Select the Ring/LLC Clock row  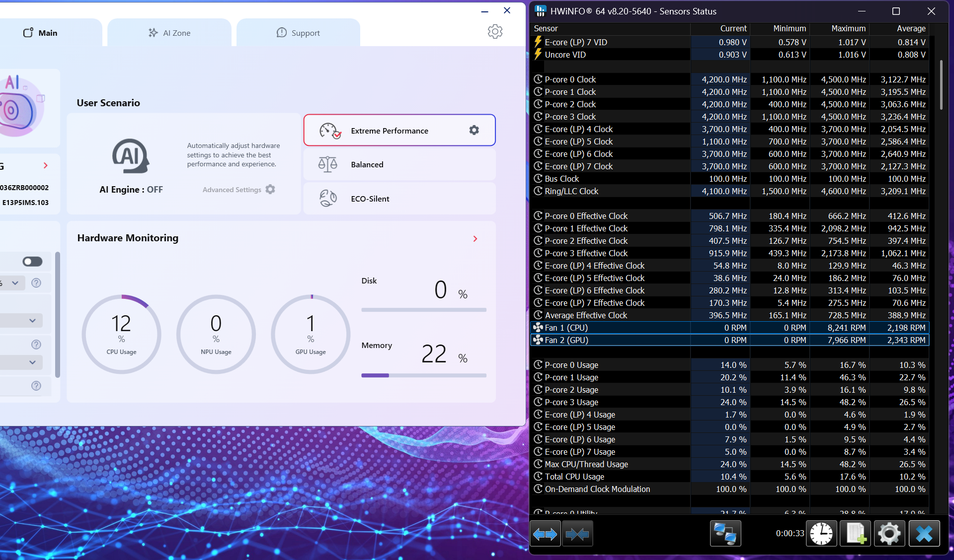coord(730,191)
